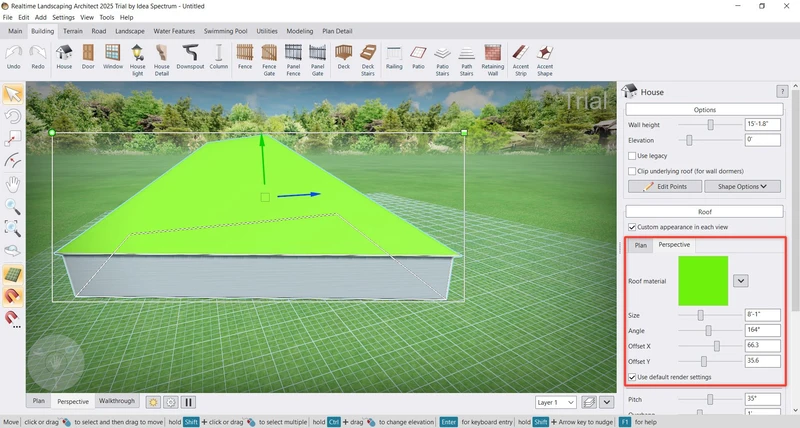Pick the Accent Strip tool
The height and width of the screenshot is (428, 800).
[x=520, y=57]
